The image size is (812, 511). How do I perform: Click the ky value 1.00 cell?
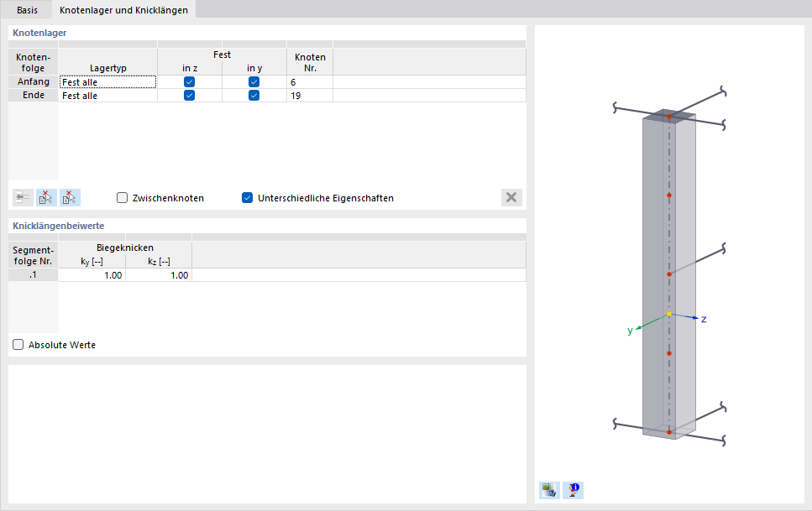92,275
